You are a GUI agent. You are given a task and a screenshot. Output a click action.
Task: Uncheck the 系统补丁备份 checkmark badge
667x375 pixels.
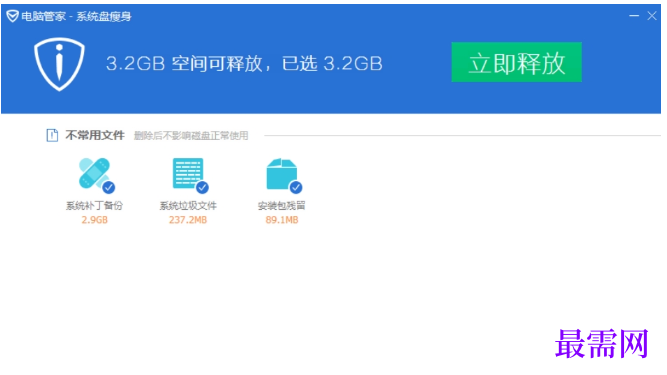point(108,187)
